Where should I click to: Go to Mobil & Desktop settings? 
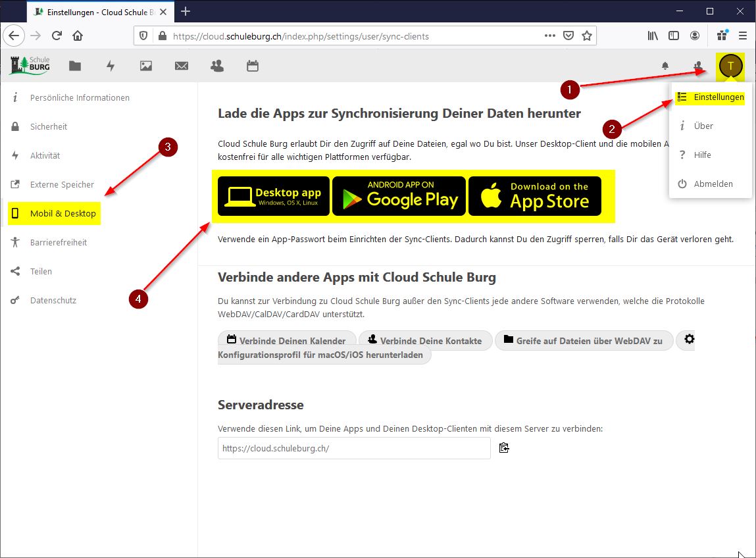click(63, 214)
